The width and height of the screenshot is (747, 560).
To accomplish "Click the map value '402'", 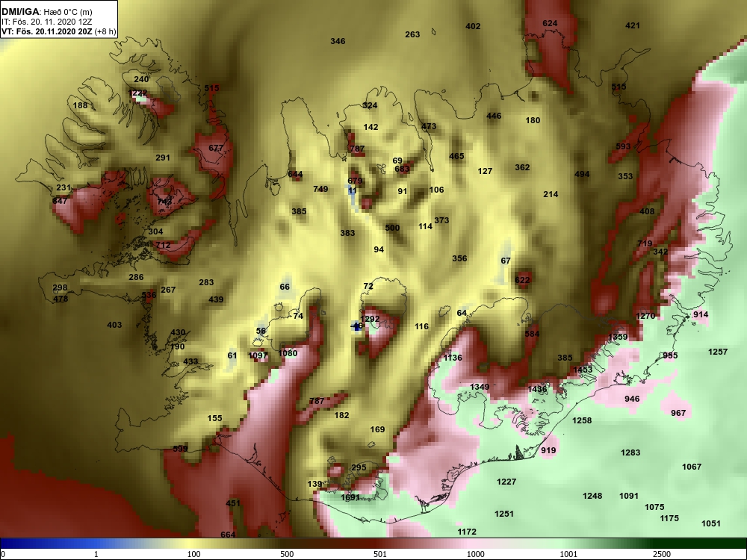I will click(x=473, y=26).
